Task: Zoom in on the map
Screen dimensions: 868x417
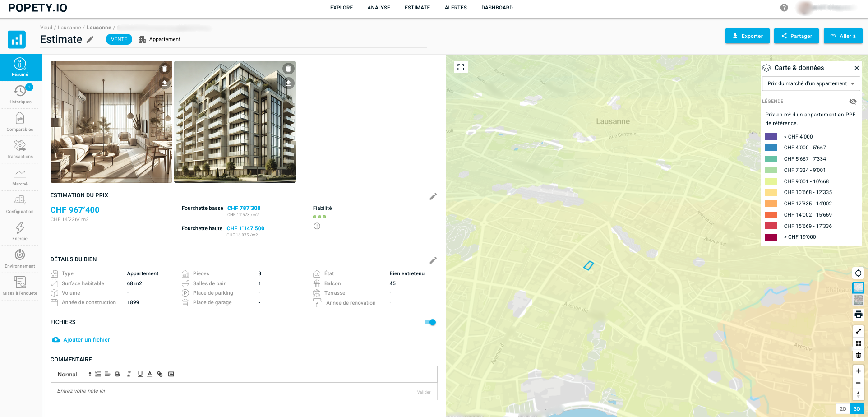Action: (858, 371)
